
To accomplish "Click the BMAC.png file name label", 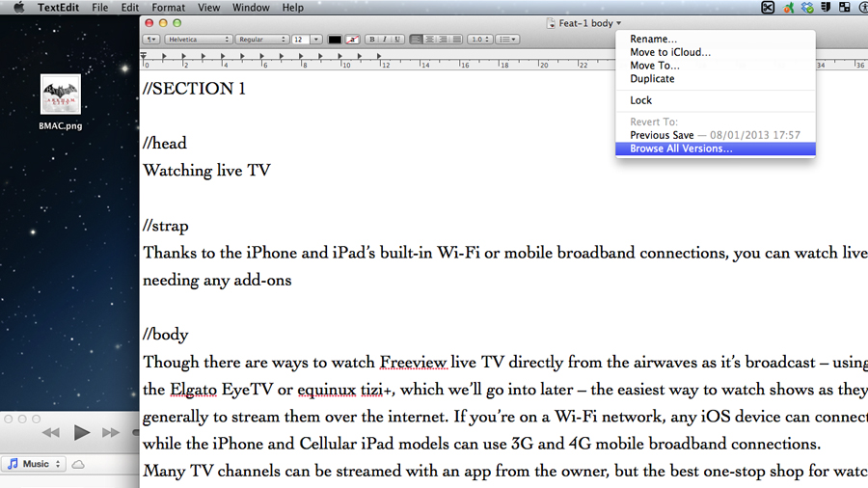I will 61,125.
